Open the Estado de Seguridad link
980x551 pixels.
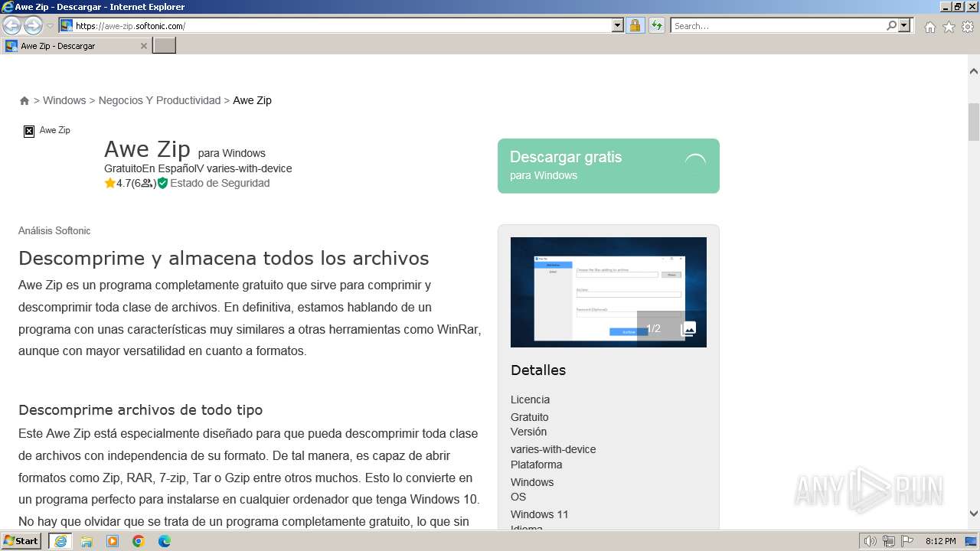point(220,183)
